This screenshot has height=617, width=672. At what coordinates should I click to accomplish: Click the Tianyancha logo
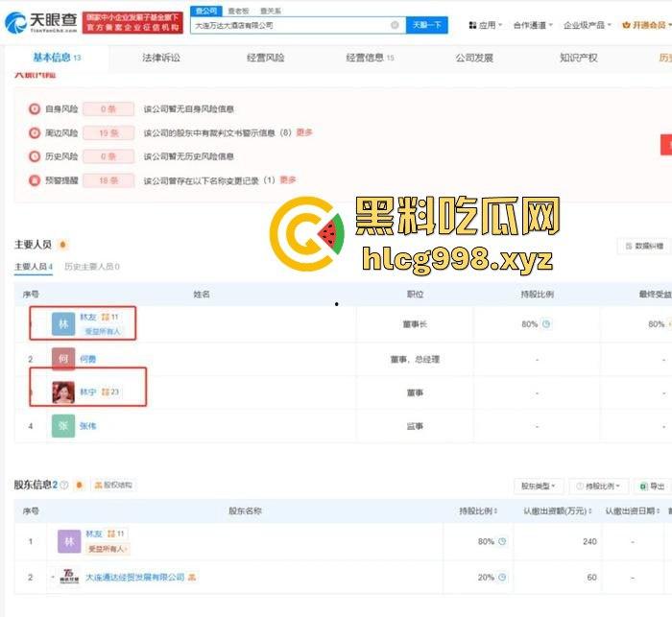[41, 22]
